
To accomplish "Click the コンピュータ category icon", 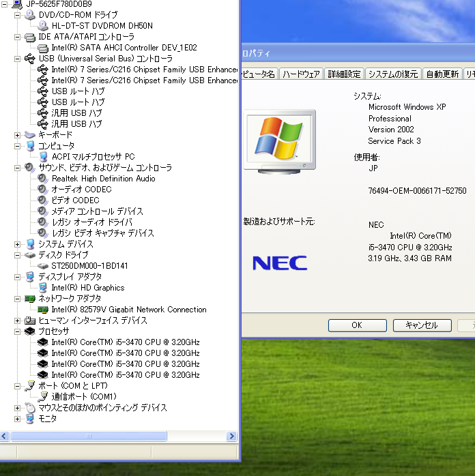I will coord(30,146).
